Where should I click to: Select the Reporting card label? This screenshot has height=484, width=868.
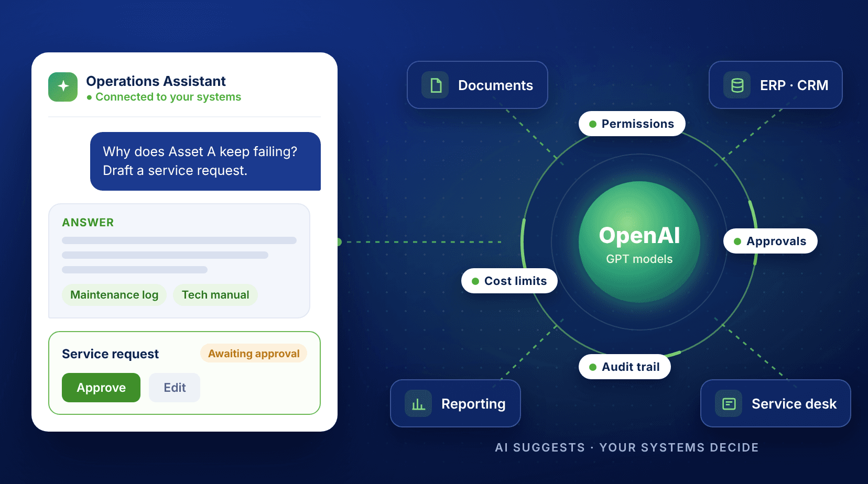[x=473, y=404]
